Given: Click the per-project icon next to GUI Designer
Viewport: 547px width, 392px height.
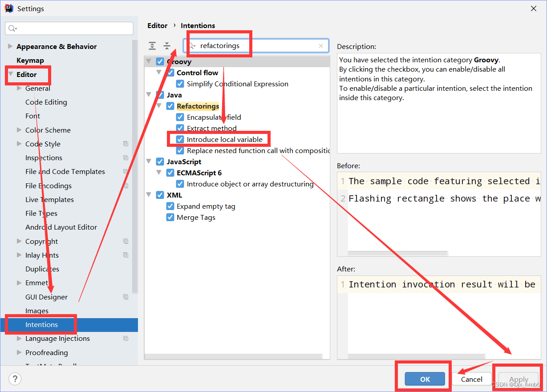Looking at the screenshot, I should point(126,297).
